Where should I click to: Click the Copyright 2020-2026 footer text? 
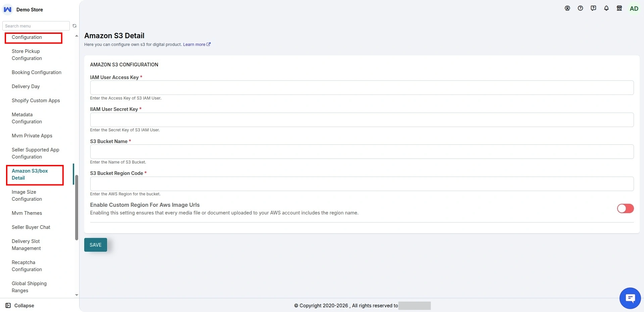(x=346, y=306)
